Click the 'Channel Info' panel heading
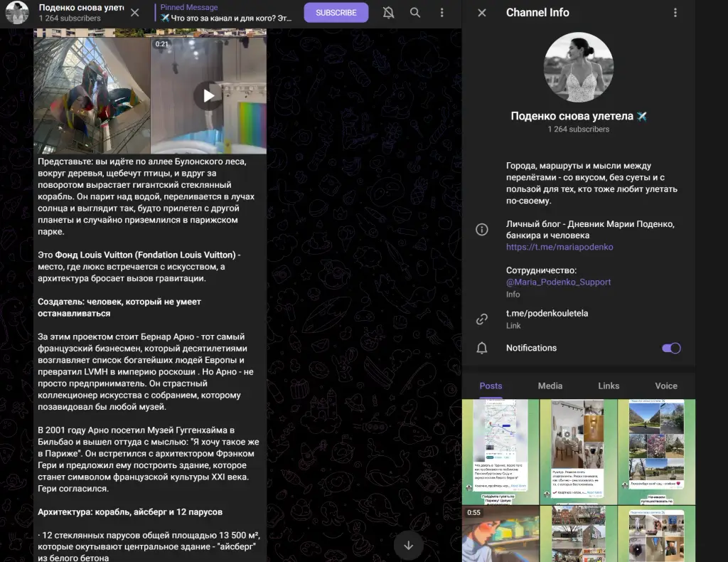 click(x=537, y=13)
